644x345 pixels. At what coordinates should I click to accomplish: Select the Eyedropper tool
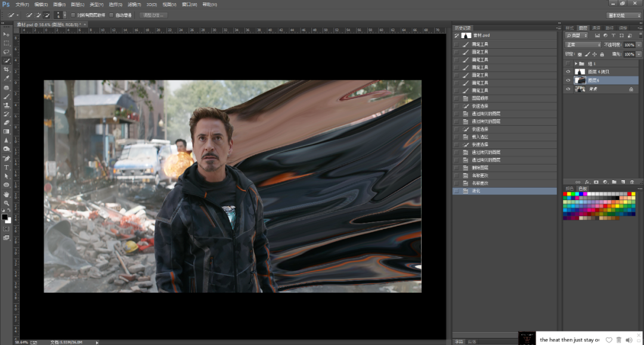coord(6,78)
